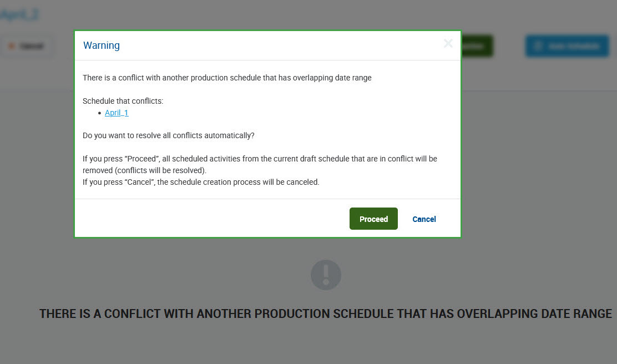Click the blue Auto Schedule button
This screenshot has width=617, height=364.
(x=566, y=47)
